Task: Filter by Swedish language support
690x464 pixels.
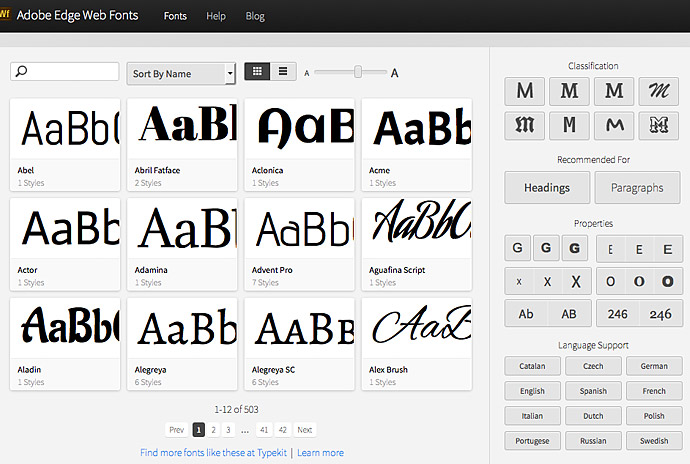Action: pyautogui.click(x=654, y=441)
